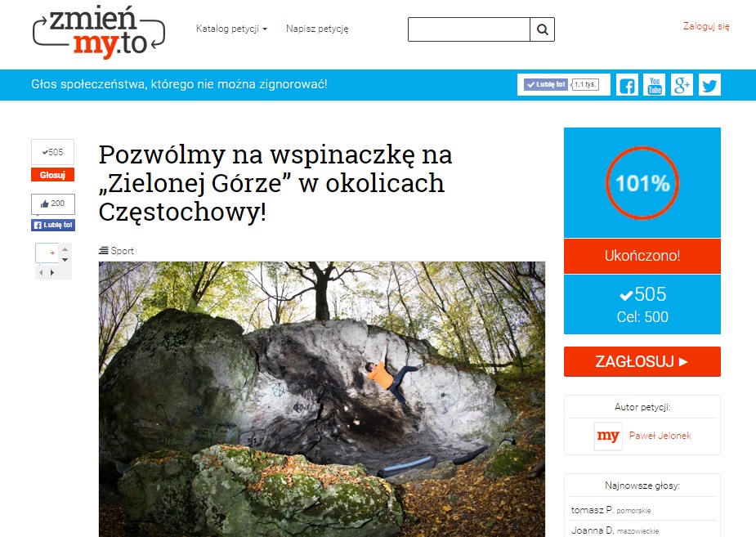756x537 pixels.
Task: Click the right arrow of the small widget scrollbar
Action: pos(52,272)
